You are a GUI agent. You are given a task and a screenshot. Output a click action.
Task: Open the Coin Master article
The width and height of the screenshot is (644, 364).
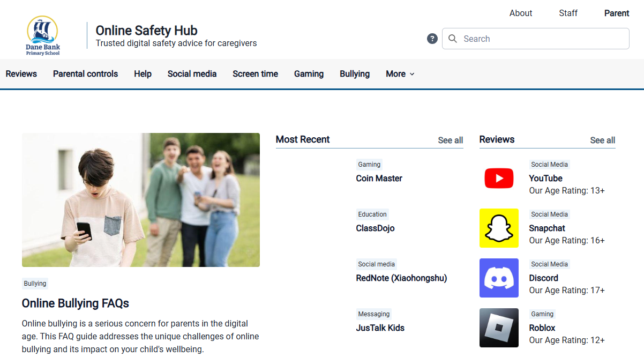(379, 179)
